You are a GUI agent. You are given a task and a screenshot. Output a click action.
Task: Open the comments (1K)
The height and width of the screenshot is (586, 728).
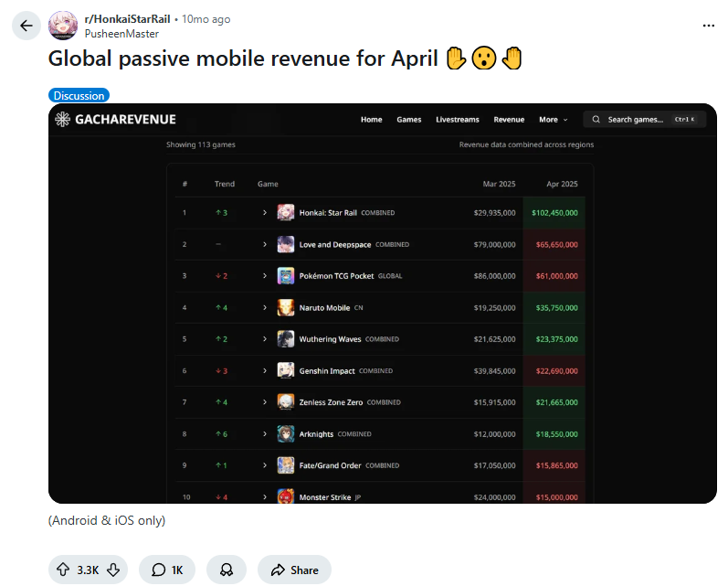(167, 570)
